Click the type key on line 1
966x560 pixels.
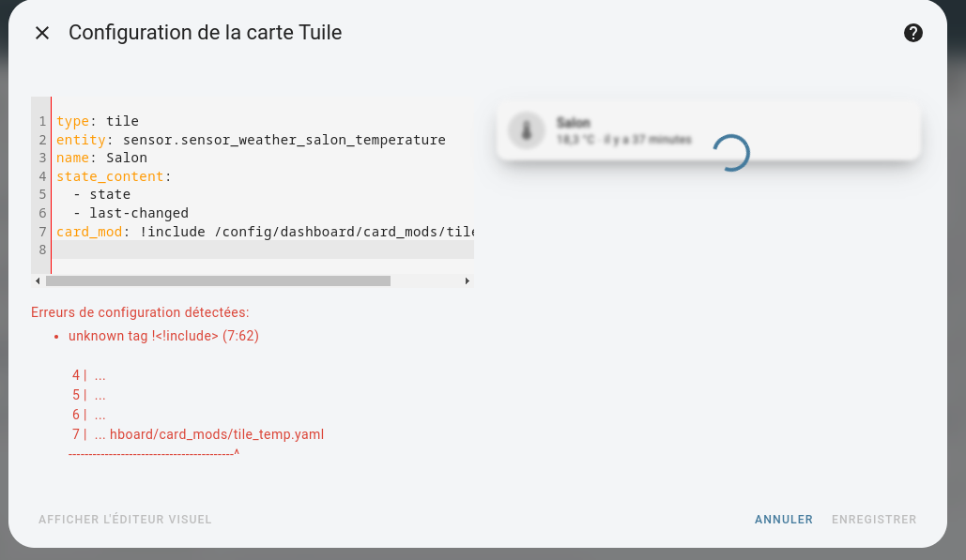[72, 121]
